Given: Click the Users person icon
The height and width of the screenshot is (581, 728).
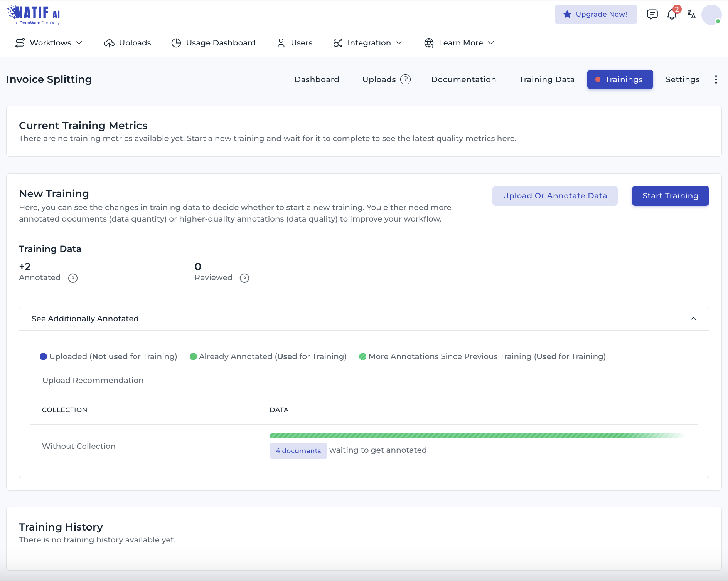Looking at the screenshot, I should click(x=281, y=43).
